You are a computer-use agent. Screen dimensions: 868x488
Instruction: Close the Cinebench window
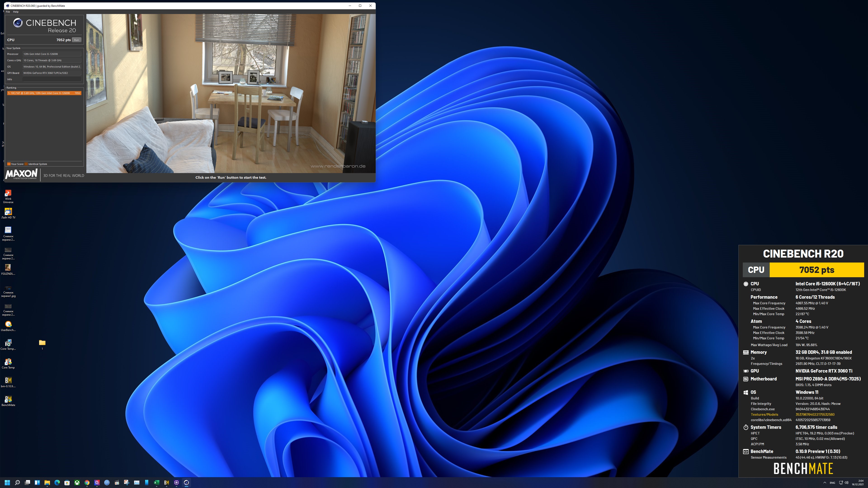(x=370, y=6)
